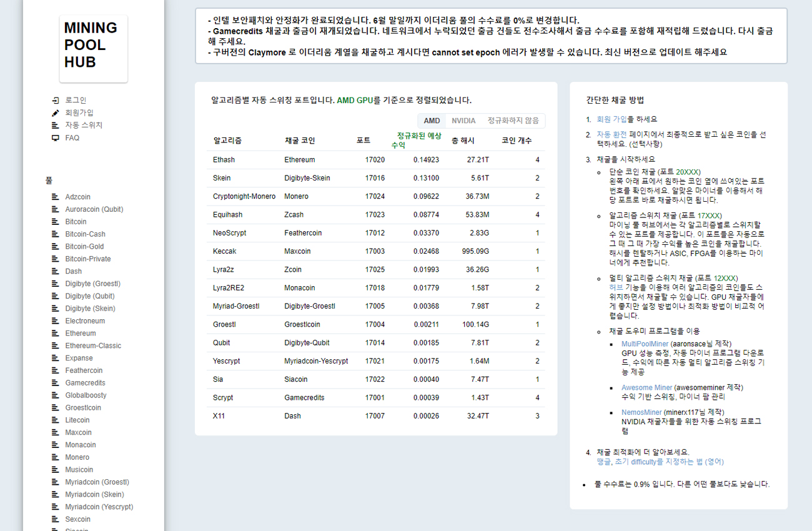Open 팽글, 초기 difficulty 지정하는 법 link
The height and width of the screenshot is (531, 812).
(x=660, y=462)
